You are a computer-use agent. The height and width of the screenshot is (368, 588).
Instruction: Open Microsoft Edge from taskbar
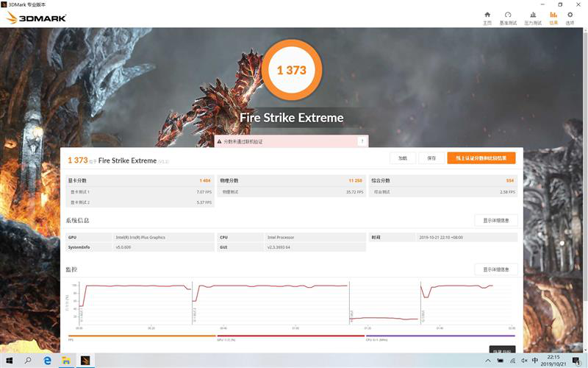tap(47, 361)
